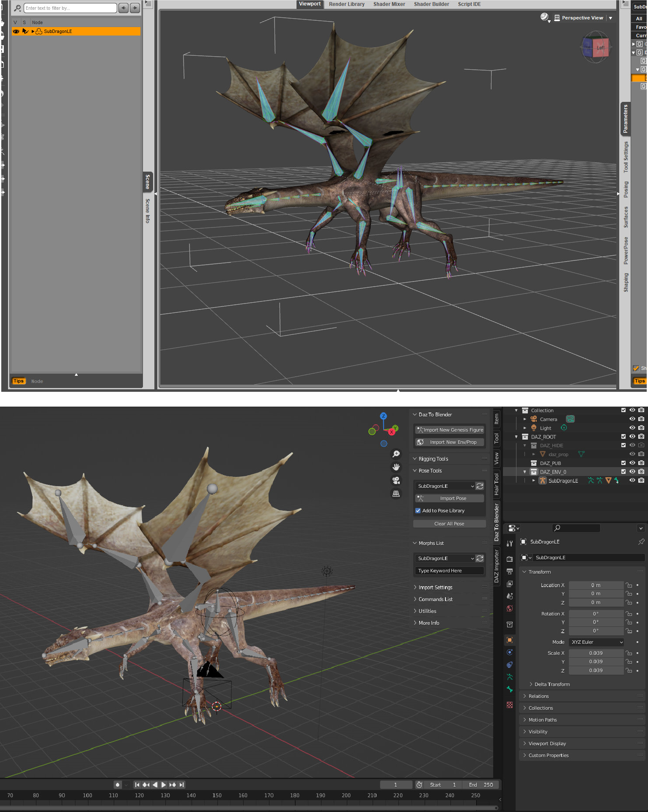Open the Blender sidebar Item tab

(x=497, y=419)
